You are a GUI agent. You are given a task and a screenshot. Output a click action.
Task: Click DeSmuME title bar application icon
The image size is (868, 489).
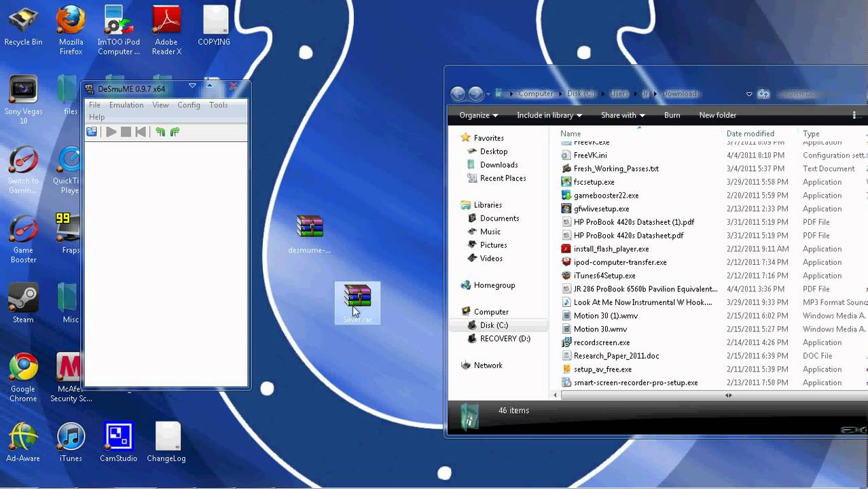point(89,89)
